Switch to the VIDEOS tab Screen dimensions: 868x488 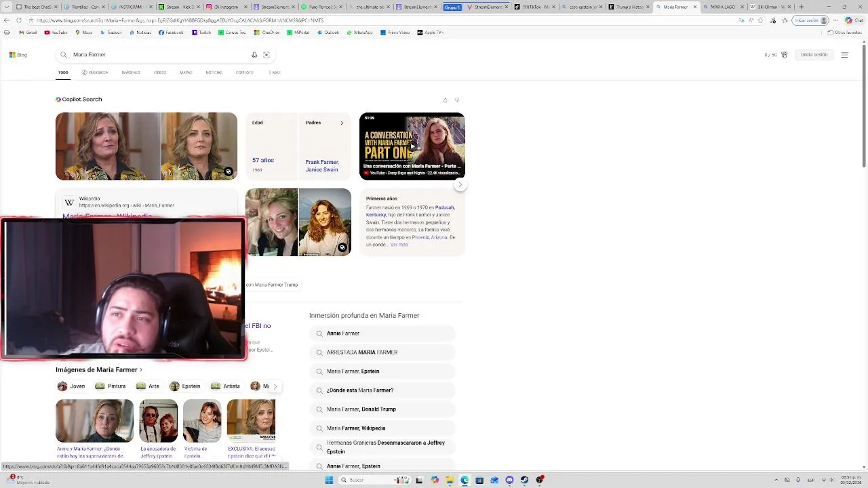tap(160, 73)
